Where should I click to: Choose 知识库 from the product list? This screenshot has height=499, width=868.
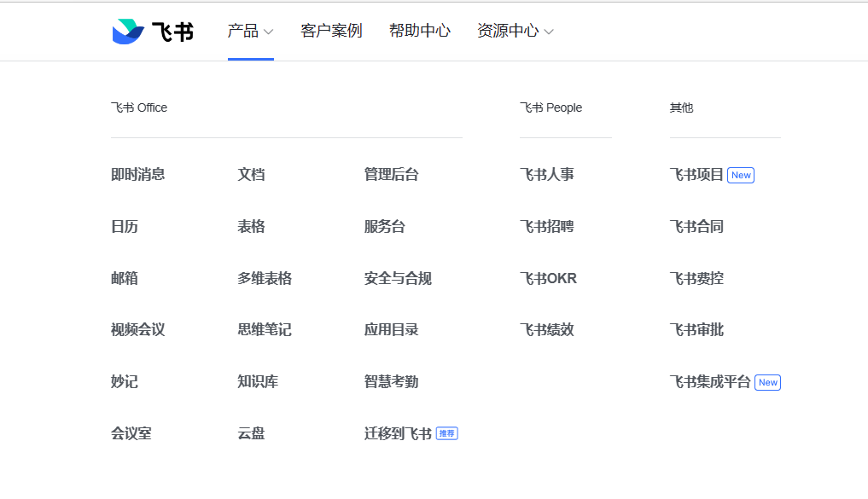coord(258,382)
